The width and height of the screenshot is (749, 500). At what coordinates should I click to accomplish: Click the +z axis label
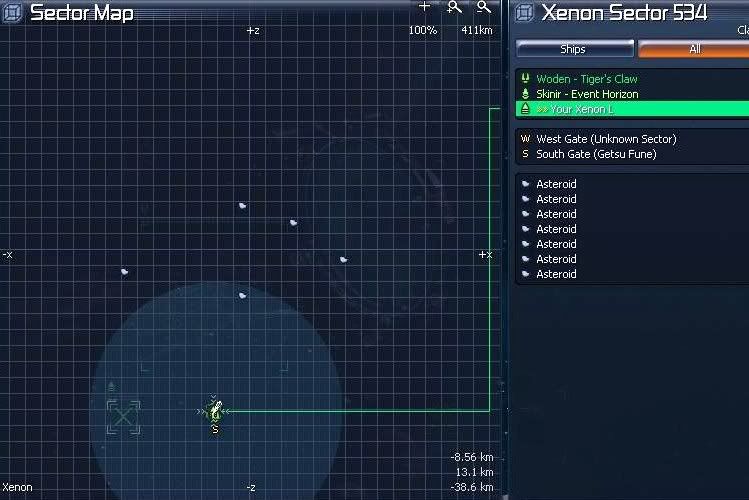point(253,31)
